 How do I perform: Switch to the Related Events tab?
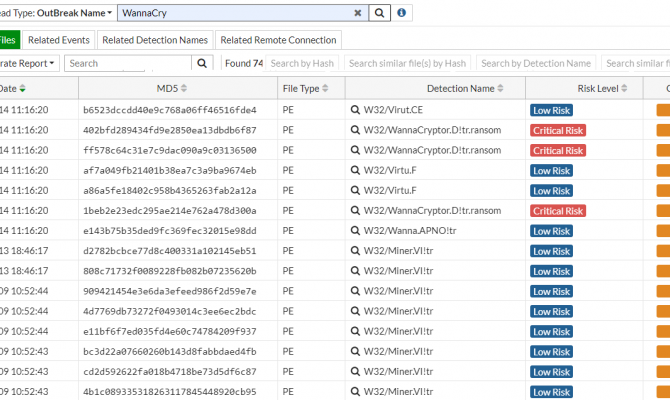pyautogui.click(x=59, y=40)
